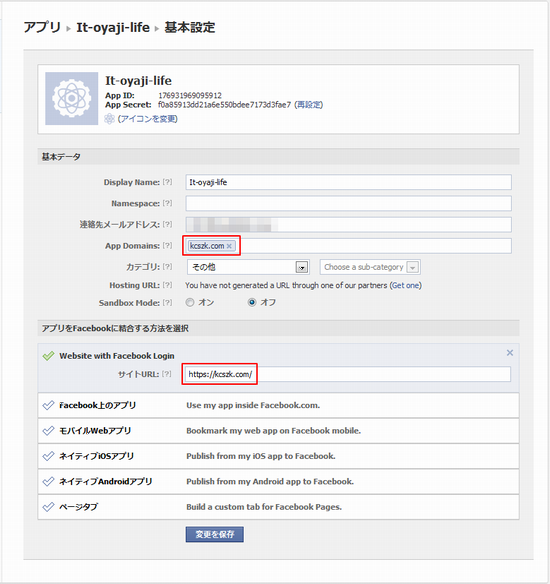Screen dimensions: 550x584
Task: Click the It-oyaji-life app gear thumbnail
Action: 71,98
